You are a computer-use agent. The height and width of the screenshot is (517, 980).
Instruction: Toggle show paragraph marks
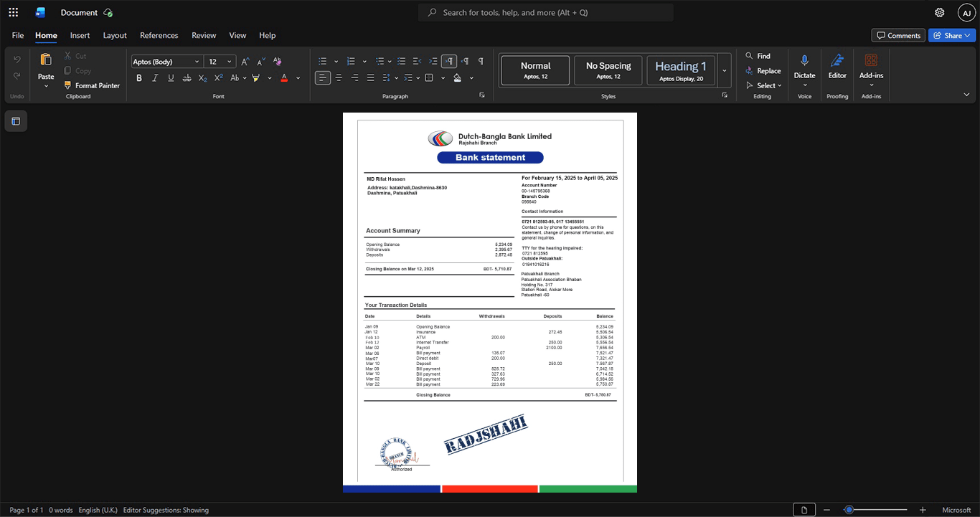481,62
